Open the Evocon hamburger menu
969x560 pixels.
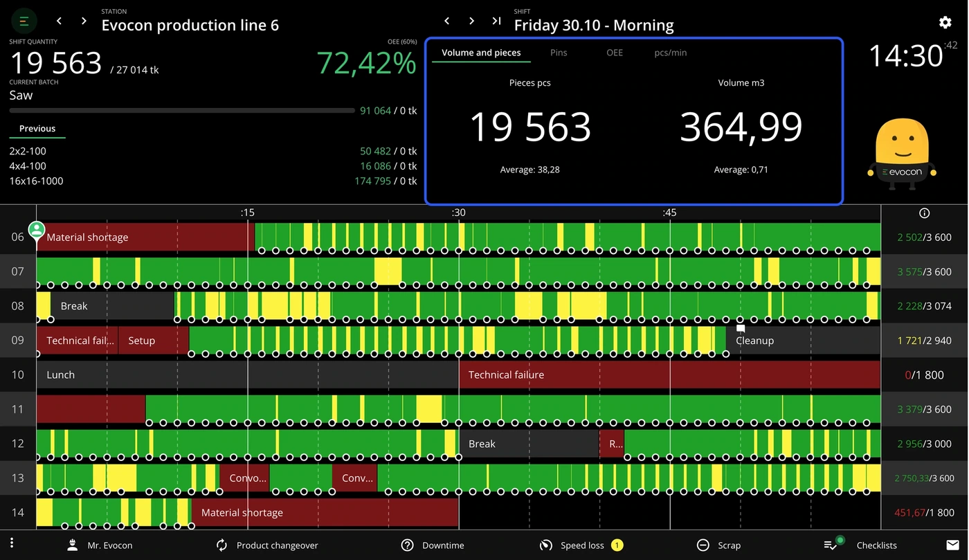click(x=24, y=21)
